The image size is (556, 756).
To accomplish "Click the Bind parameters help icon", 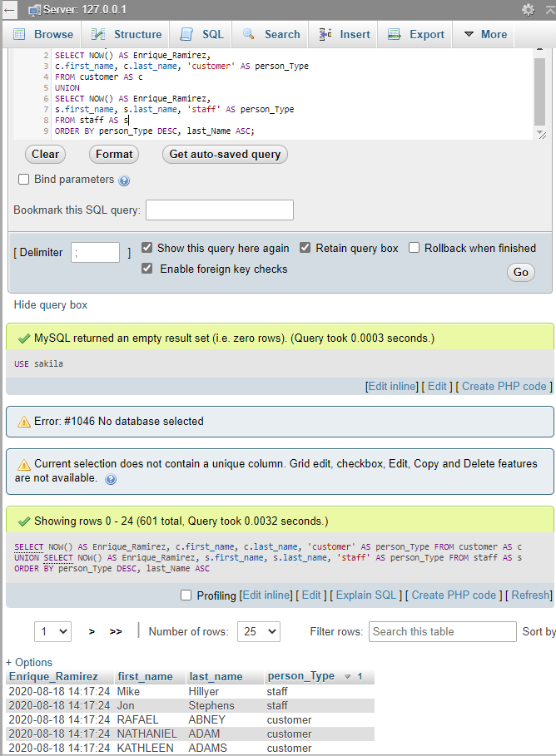I will 124,180.
